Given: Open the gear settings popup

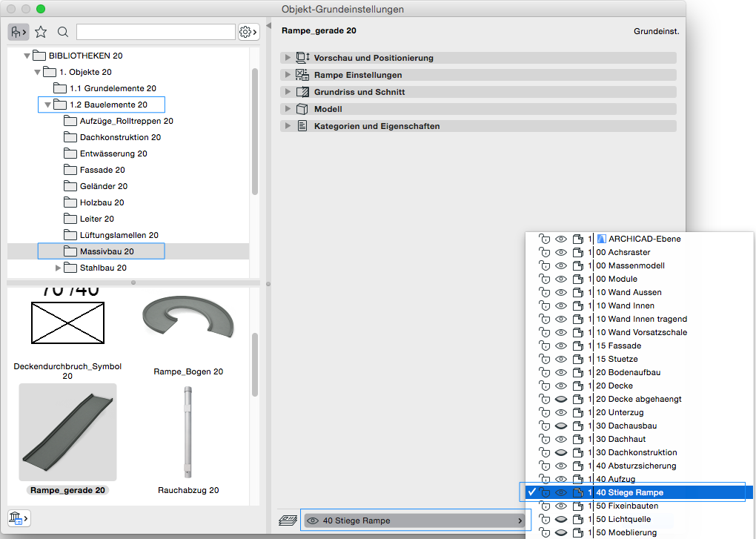Looking at the screenshot, I should tap(248, 32).
